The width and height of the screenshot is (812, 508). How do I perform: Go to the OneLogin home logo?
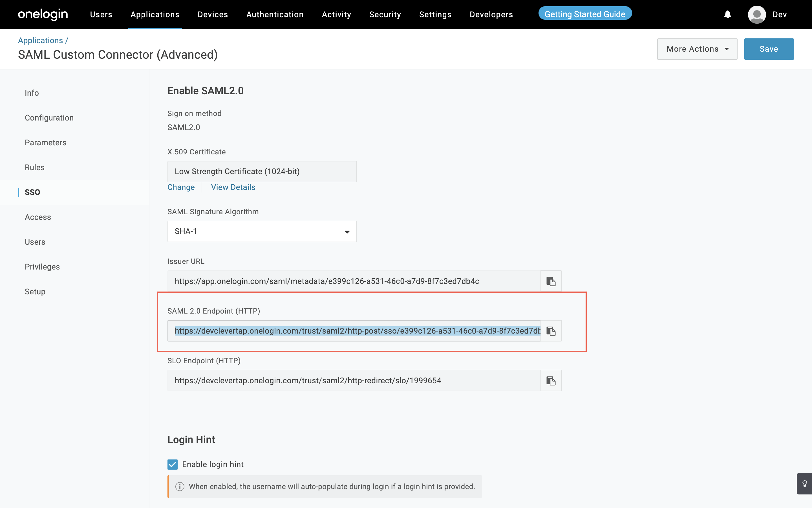point(43,14)
